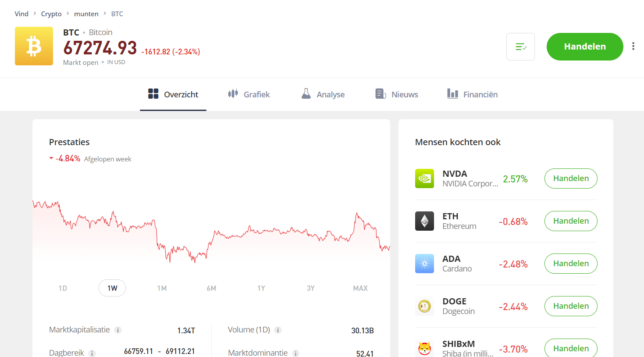Open the watchlist add icon button
This screenshot has height=357, width=644.
coord(520,46)
